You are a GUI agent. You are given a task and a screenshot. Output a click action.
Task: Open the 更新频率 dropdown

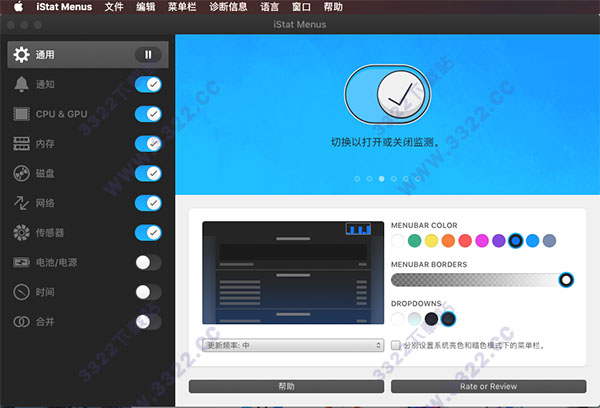[x=293, y=345]
